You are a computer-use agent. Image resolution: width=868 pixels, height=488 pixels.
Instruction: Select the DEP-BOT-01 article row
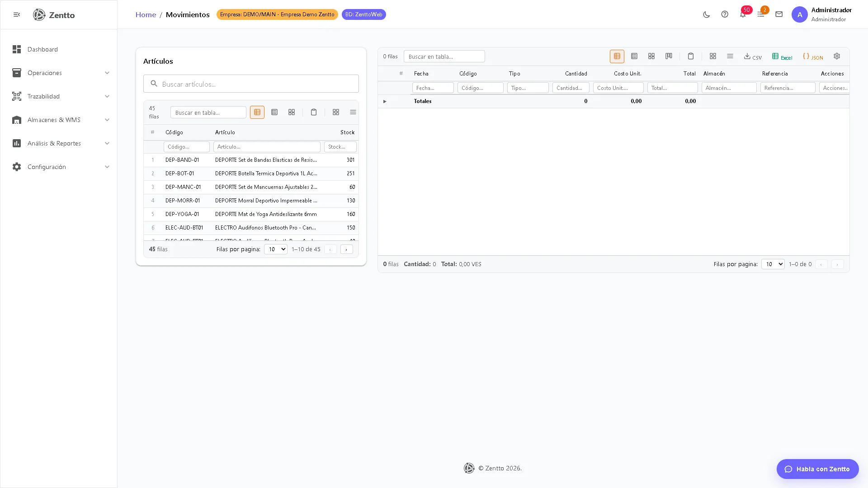(251, 174)
